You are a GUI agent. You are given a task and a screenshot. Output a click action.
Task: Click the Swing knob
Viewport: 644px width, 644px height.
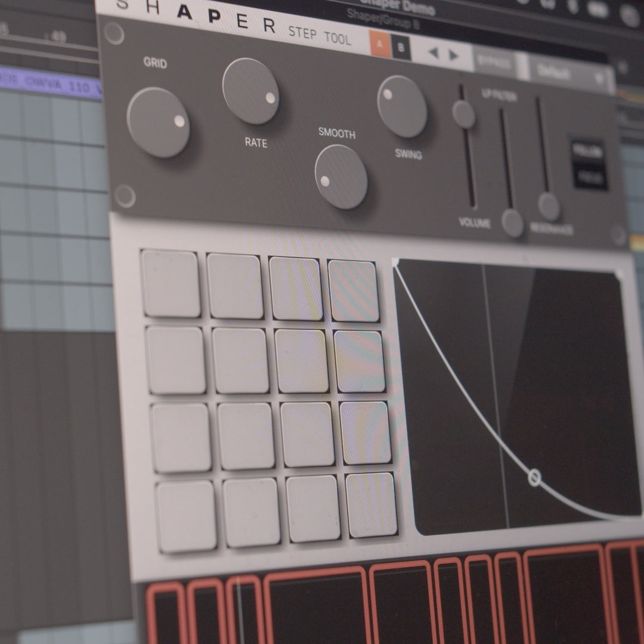pos(402,107)
